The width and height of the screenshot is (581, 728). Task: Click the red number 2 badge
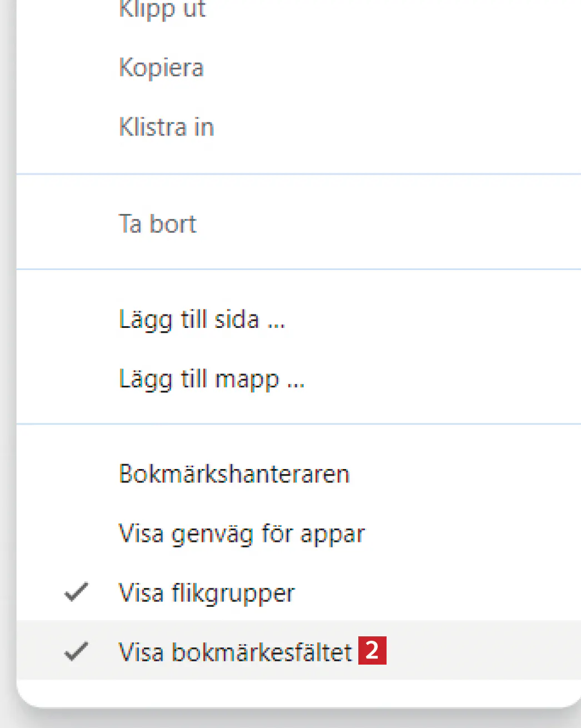click(x=372, y=650)
